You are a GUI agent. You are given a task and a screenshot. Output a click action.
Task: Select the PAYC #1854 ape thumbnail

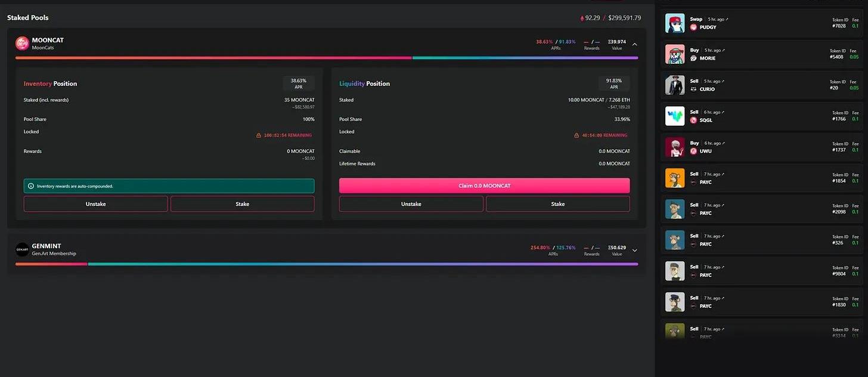(675, 178)
